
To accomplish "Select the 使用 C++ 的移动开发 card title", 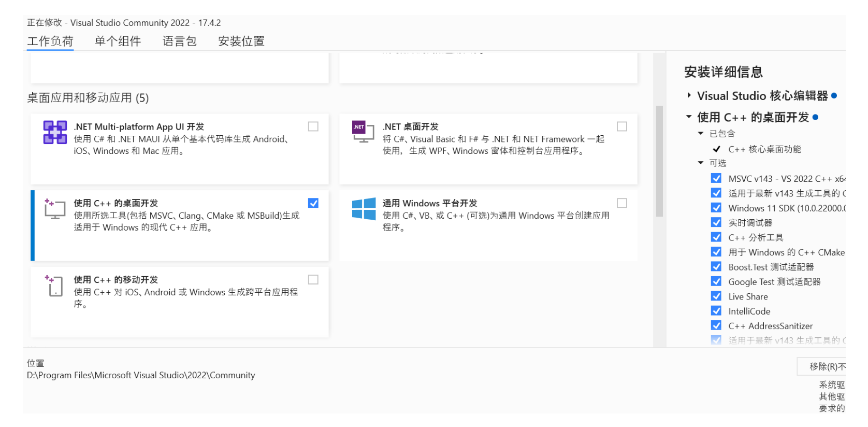I will point(116,280).
